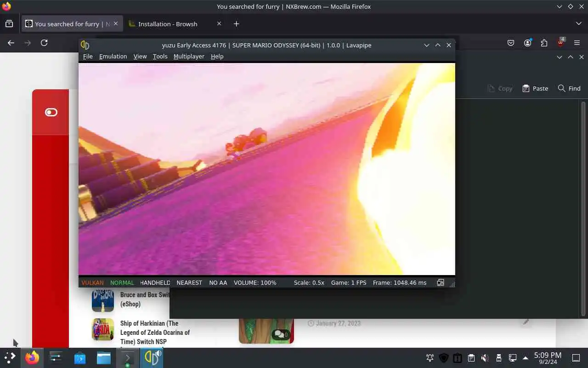Open the 'Ship of Harkinian' article link
The height and width of the screenshot is (368, 588).
click(155, 332)
